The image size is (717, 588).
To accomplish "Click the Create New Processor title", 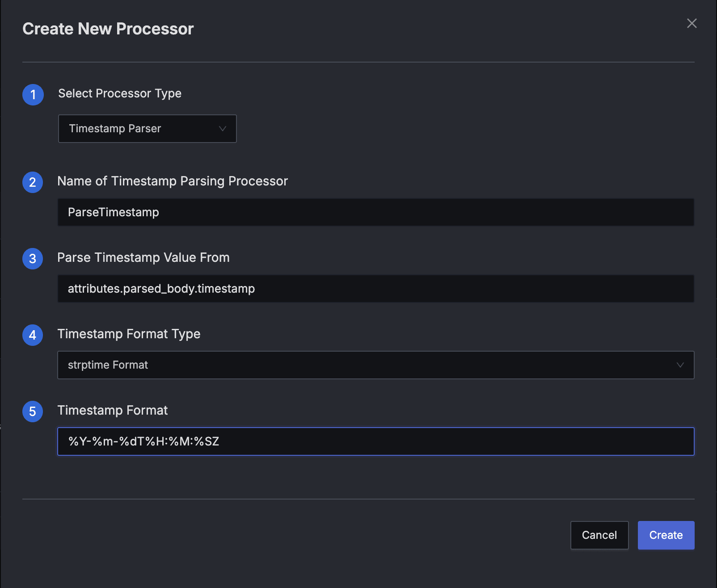I will point(108,29).
